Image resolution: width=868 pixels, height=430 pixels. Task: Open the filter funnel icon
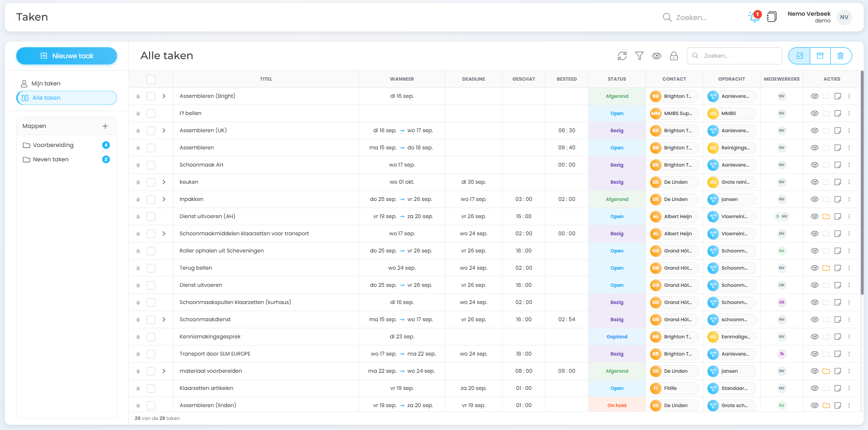tap(639, 56)
